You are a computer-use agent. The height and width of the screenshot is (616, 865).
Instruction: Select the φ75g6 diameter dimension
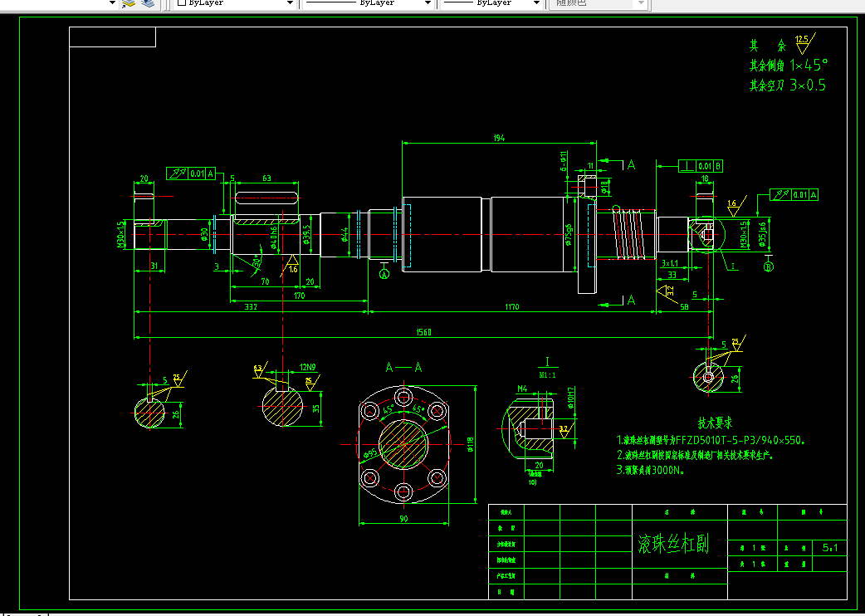click(568, 235)
